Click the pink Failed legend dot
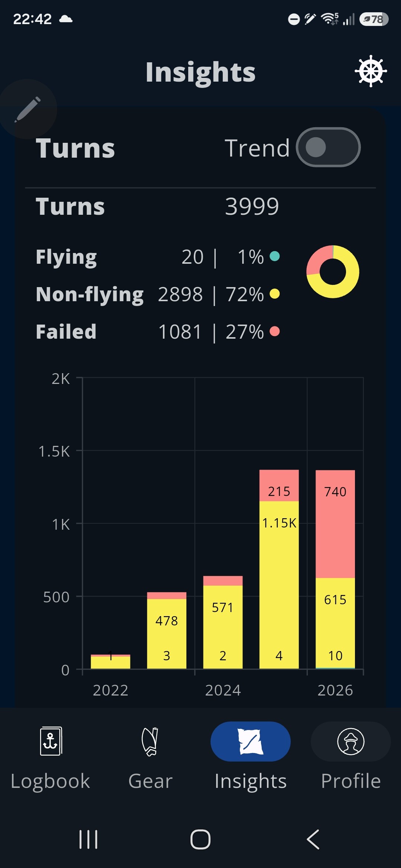The height and width of the screenshot is (868, 401). point(275,331)
